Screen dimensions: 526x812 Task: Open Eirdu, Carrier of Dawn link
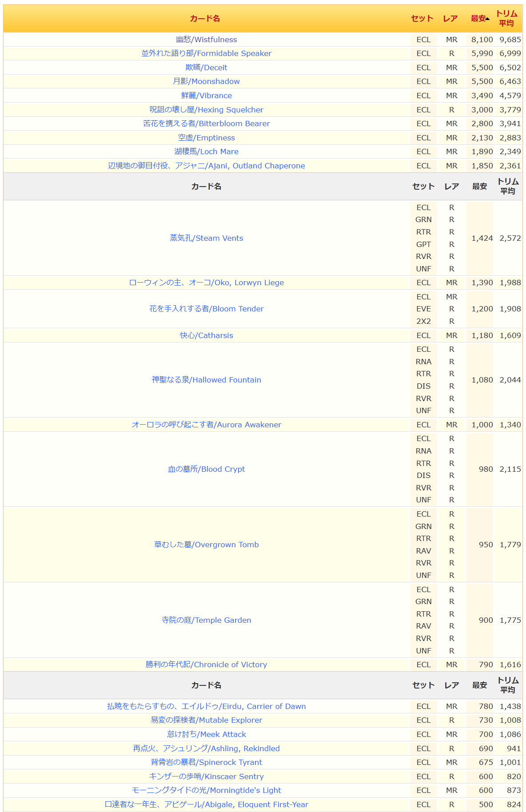(206, 706)
